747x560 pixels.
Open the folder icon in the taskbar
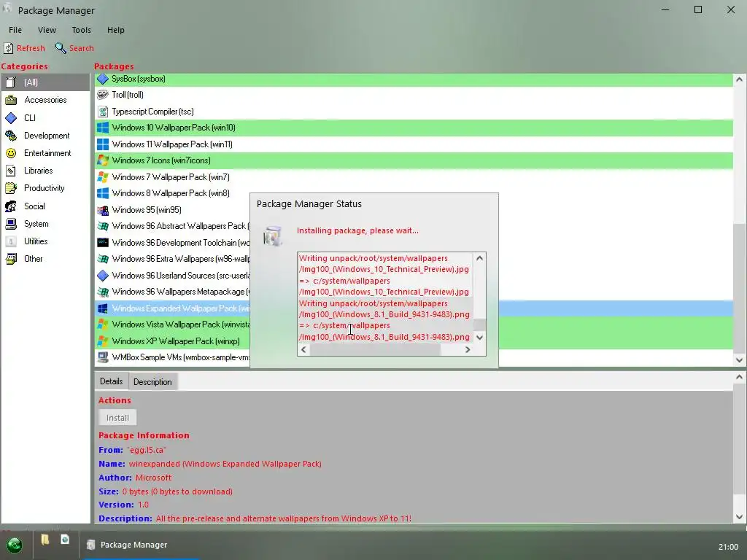pyautogui.click(x=45, y=540)
